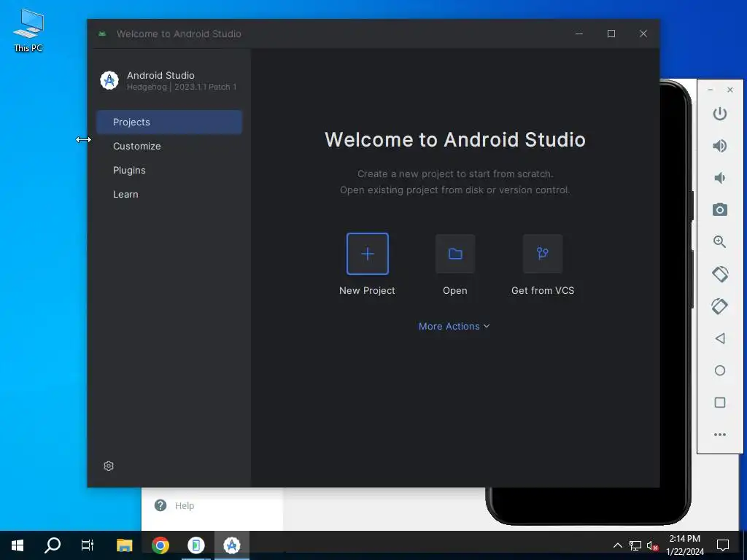Click emulator Overview square button
Screen dimensions: 747x560
(720, 402)
